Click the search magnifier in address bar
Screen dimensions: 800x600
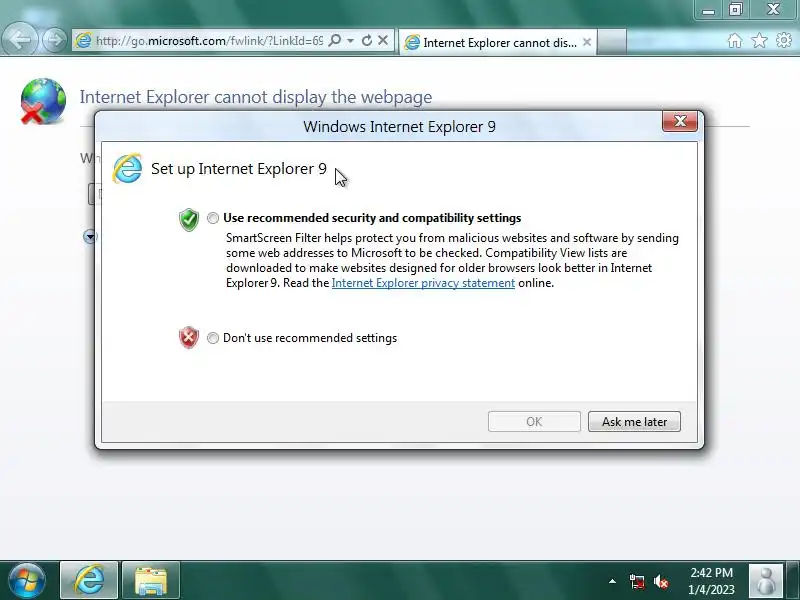pyautogui.click(x=335, y=40)
